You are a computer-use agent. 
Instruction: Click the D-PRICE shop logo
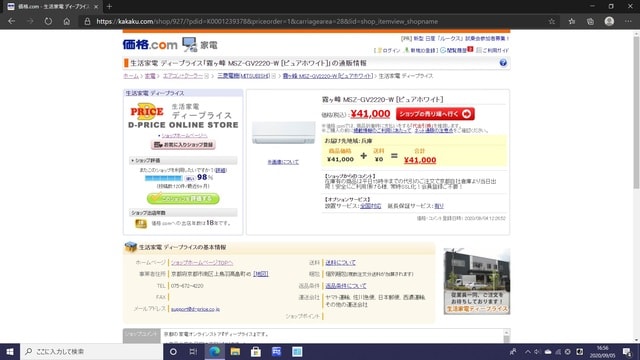click(x=183, y=116)
